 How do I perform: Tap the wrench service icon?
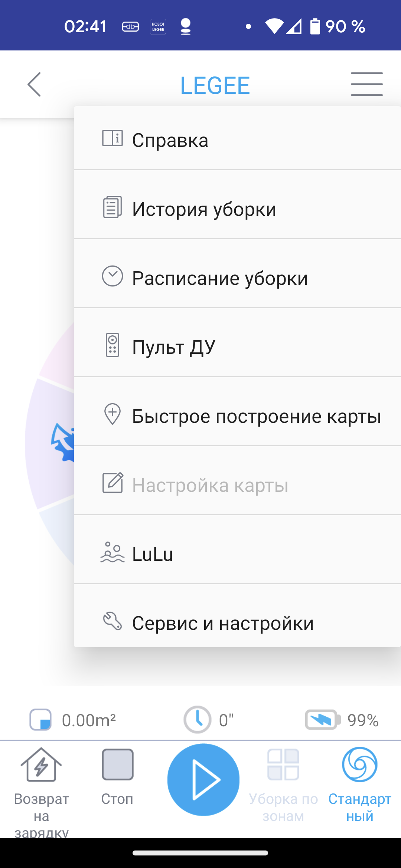click(x=113, y=621)
